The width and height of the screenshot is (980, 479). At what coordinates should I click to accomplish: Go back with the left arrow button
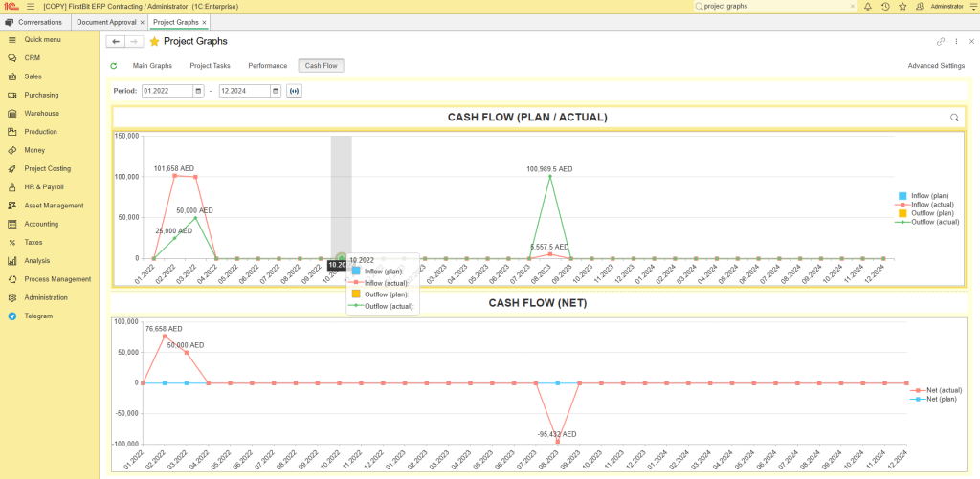click(116, 41)
